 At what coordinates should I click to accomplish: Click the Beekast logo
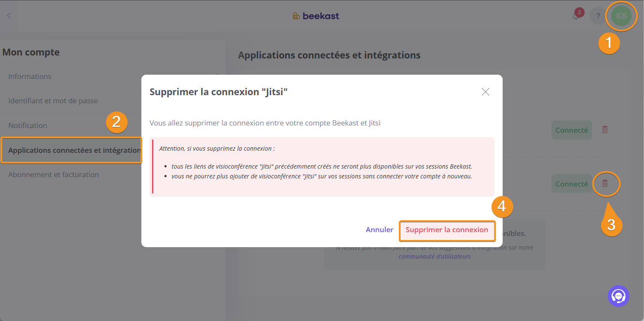pos(316,16)
